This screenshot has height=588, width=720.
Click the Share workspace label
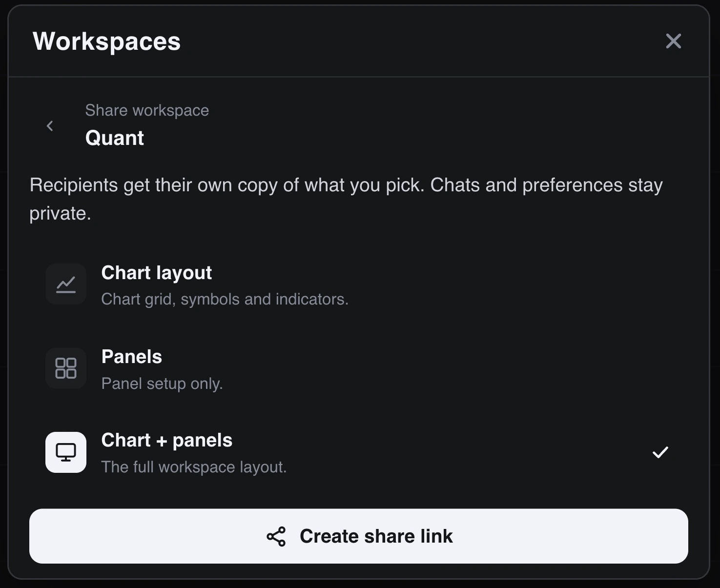147,110
